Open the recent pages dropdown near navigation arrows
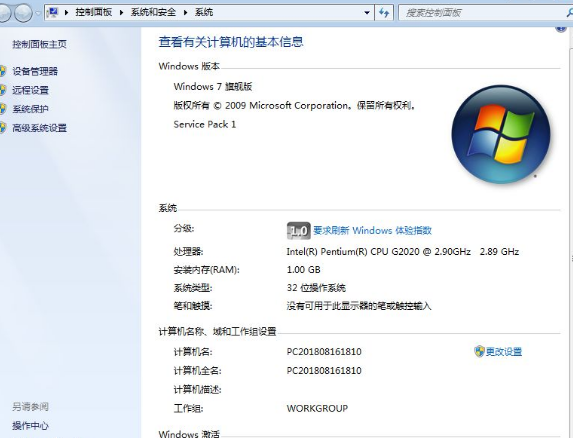Screen dimensions: 573x438 (38, 14)
